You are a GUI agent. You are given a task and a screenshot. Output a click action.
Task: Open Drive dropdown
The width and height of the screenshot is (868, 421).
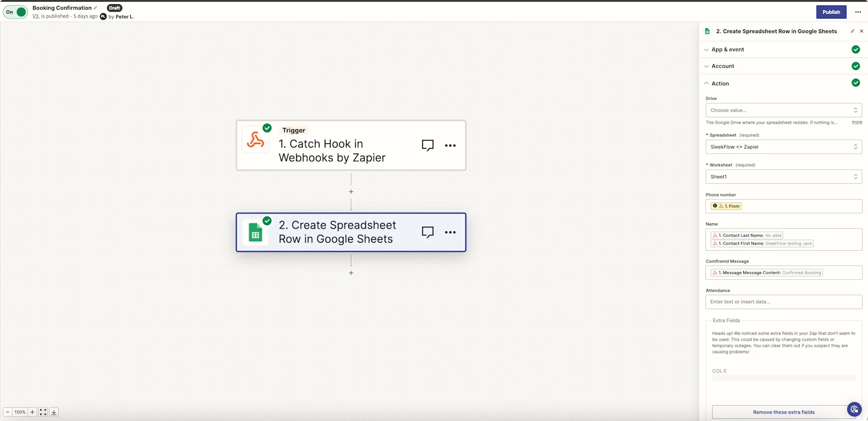[783, 110]
